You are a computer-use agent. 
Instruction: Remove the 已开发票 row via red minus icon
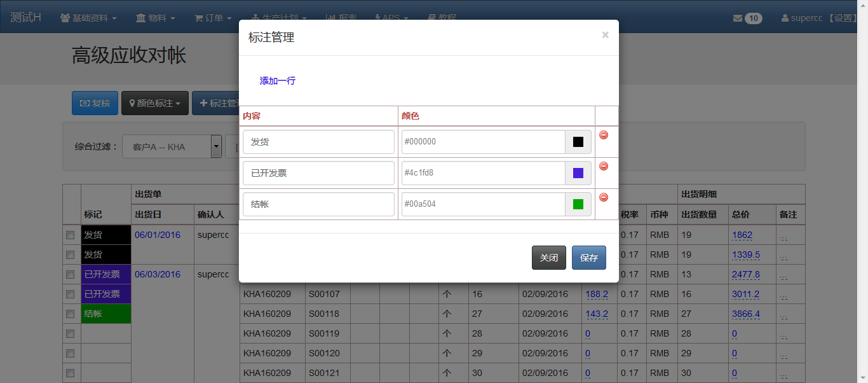tap(604, 166)
